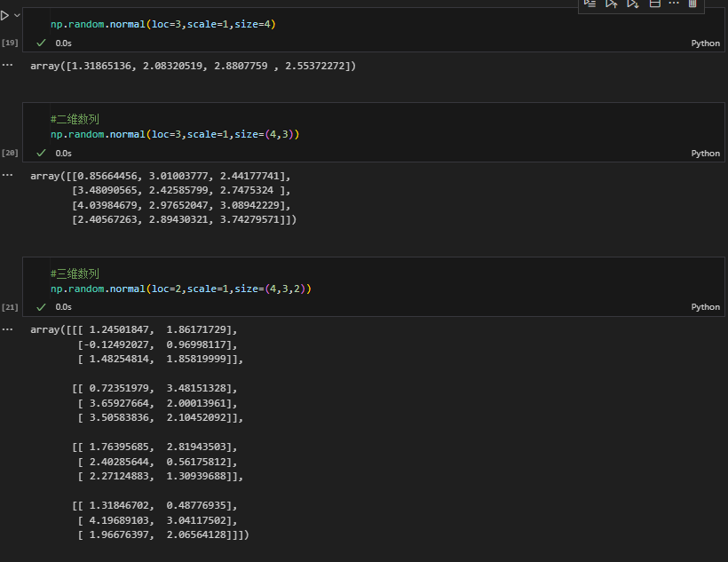Viewport: 728px width, 562px height.
Task: Click the comment #二维数列
Action: [75, 119]
